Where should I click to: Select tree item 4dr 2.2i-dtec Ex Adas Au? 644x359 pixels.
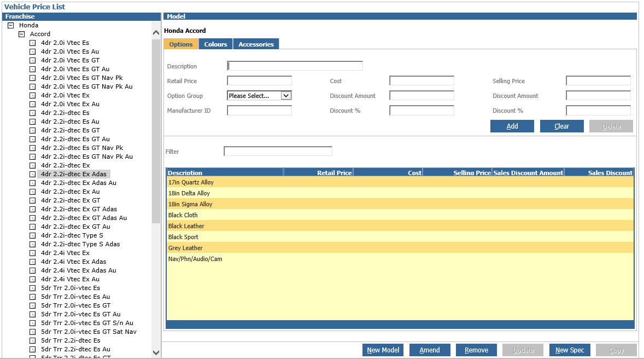pyautogui.click(x=79, y=183)
